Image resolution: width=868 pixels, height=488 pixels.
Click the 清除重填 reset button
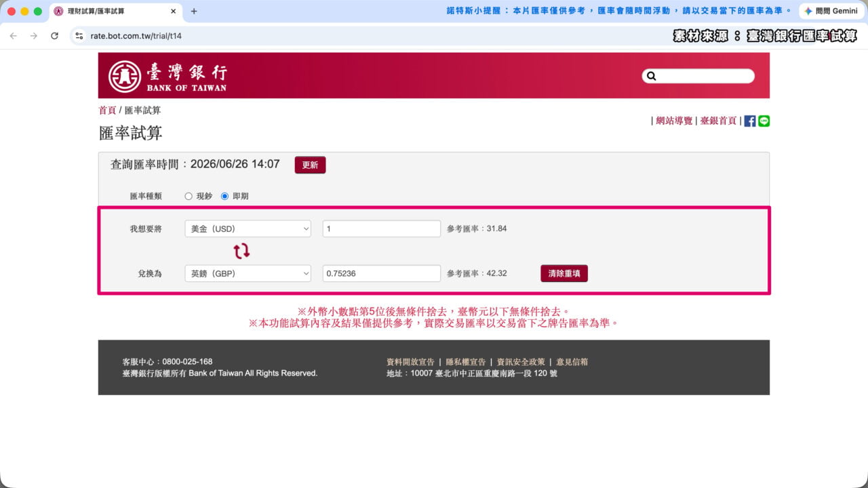point(564,273)
